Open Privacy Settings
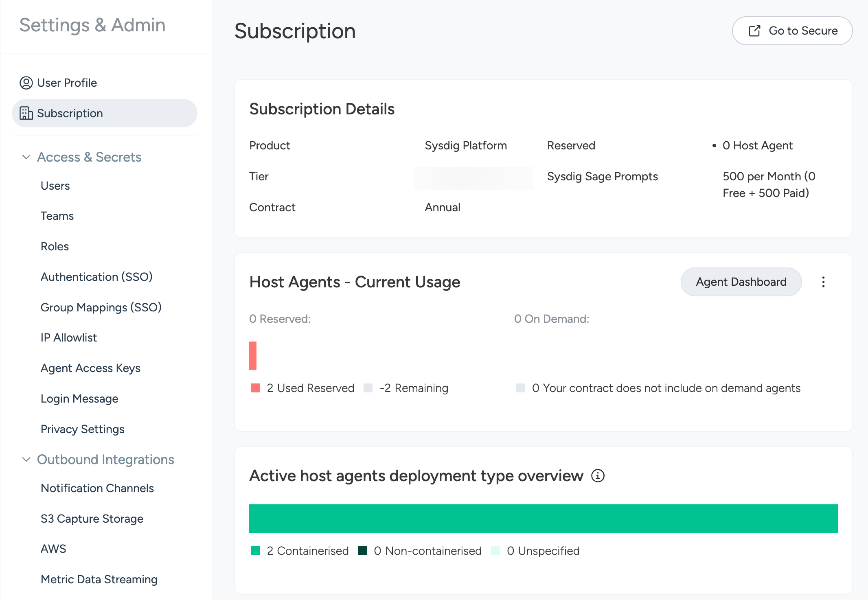868x600 pixels. (82, 429)
